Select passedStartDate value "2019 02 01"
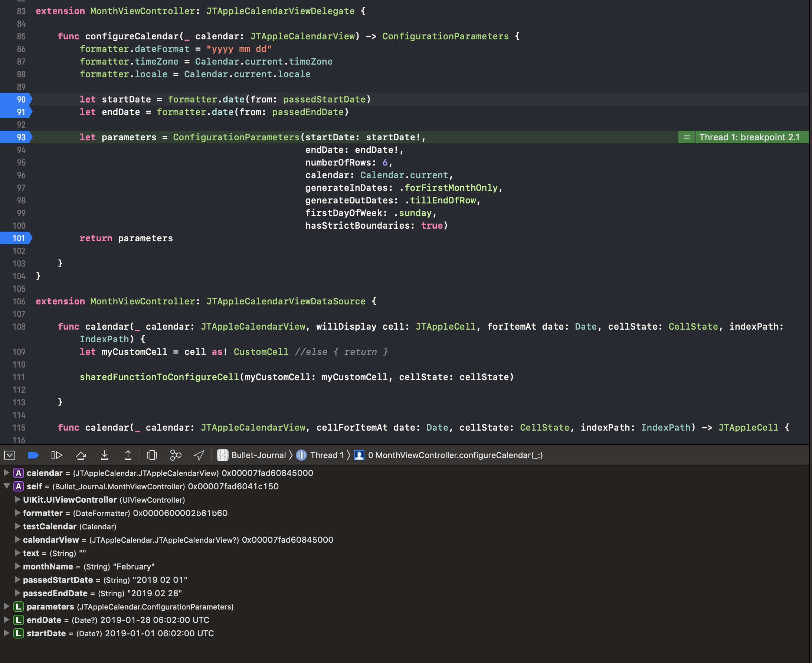 coord(160,580)
